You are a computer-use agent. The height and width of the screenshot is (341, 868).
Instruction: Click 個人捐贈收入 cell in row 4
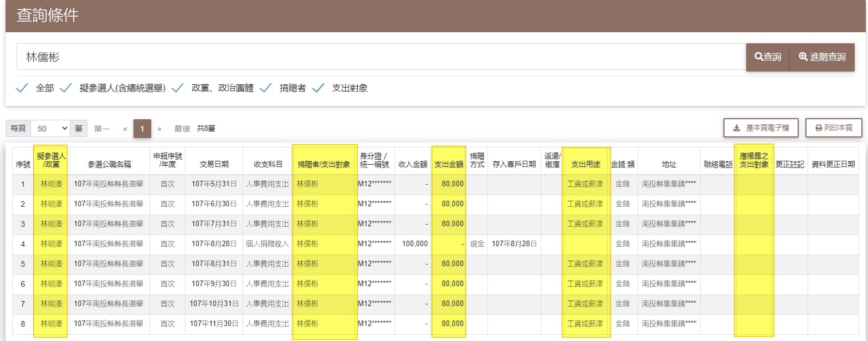click(x=268, y=244)
